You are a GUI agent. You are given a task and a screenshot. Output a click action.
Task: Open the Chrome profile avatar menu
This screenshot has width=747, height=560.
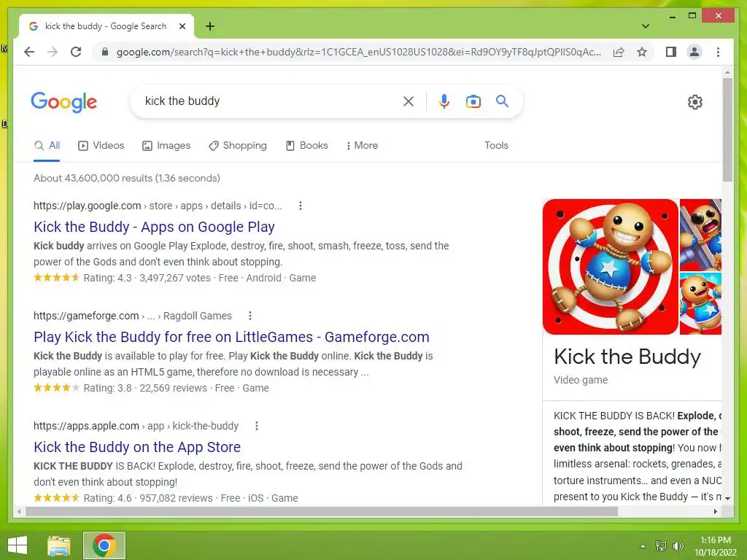(x=694, y=52)
